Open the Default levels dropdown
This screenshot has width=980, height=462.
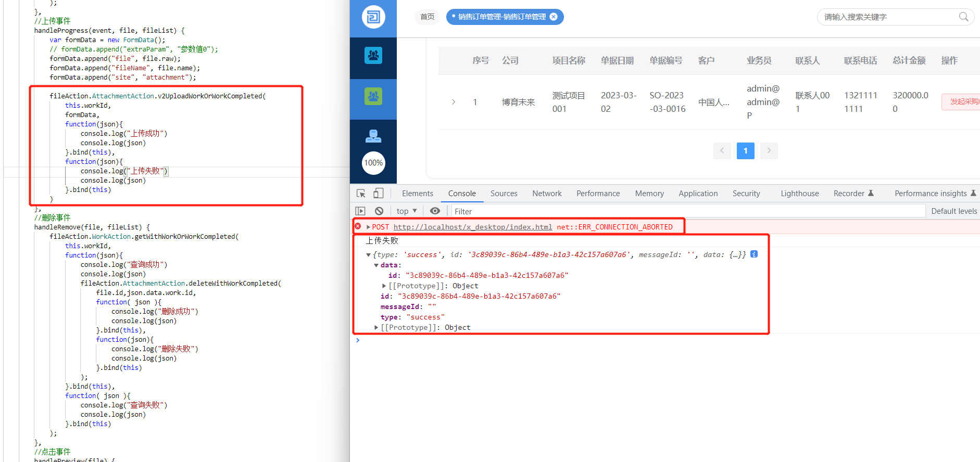pos(954,211)
